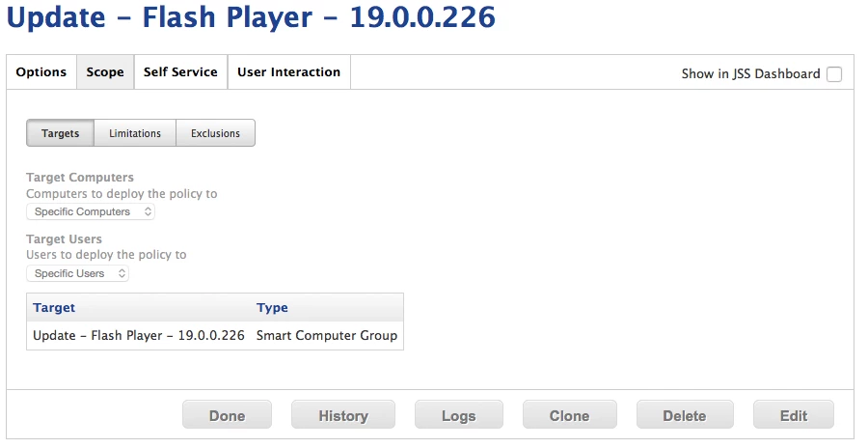Show the Exclusions segment
The width and height of the screenshot is (868, 448).
215,133
